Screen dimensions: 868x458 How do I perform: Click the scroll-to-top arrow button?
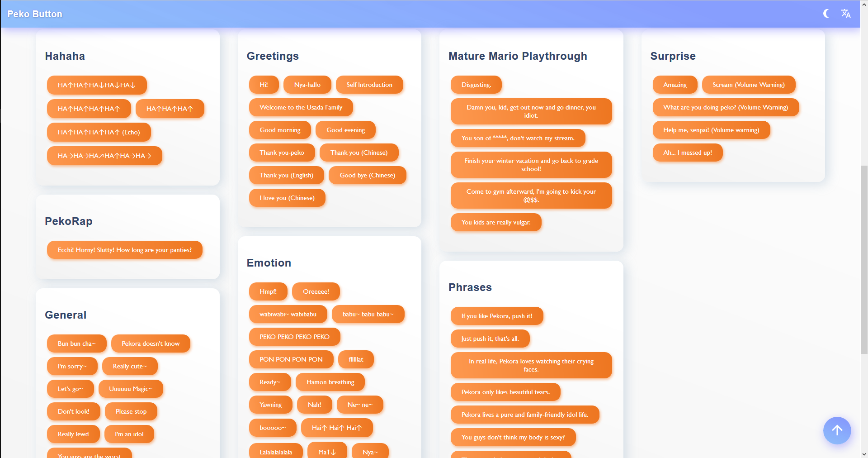point(837,430)
